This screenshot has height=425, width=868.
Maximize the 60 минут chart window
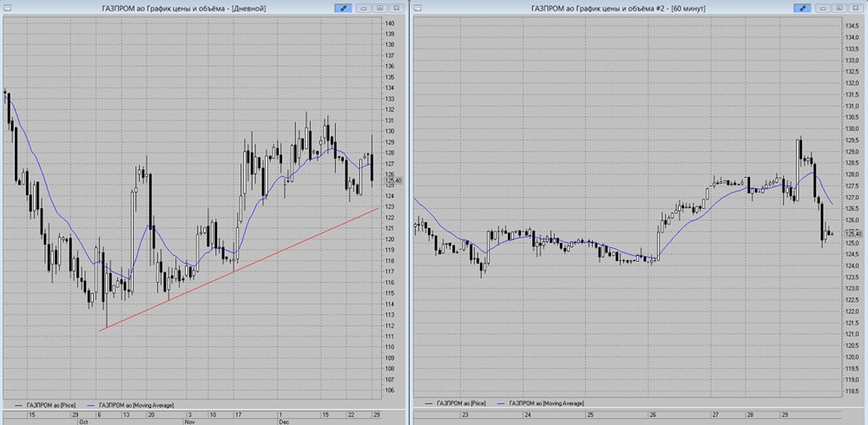[839, 8]
